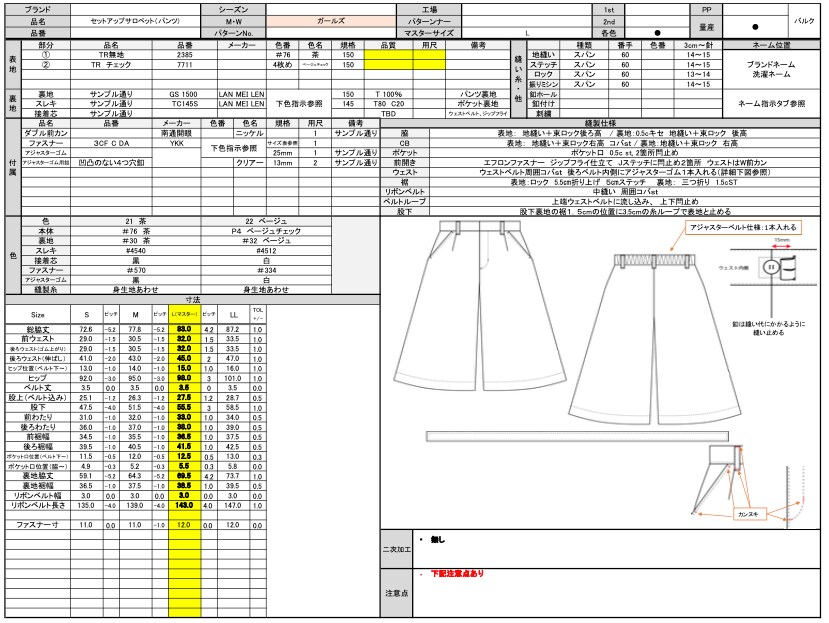This screenshot has width=829, height=623.
Task: Click the red 下記注意点あり text
Action: pos(457,573)
